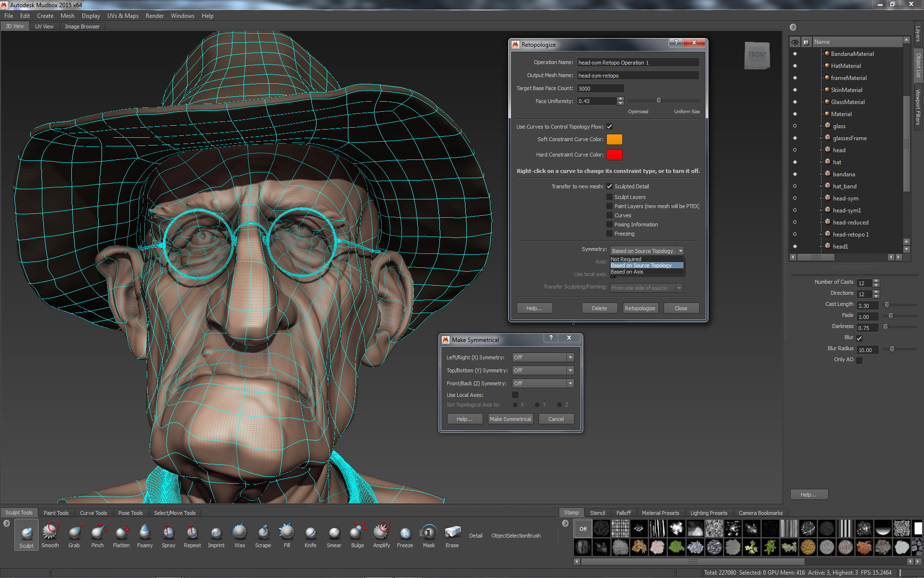Toggle Sculpt Layers transfer option
The image size is (924, 578).
tap(609, 197)
